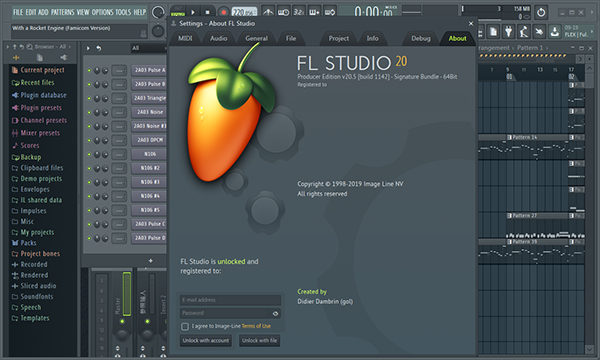
Task: Collapse browser with the leading arrow
Action: [x=8, y=47]
